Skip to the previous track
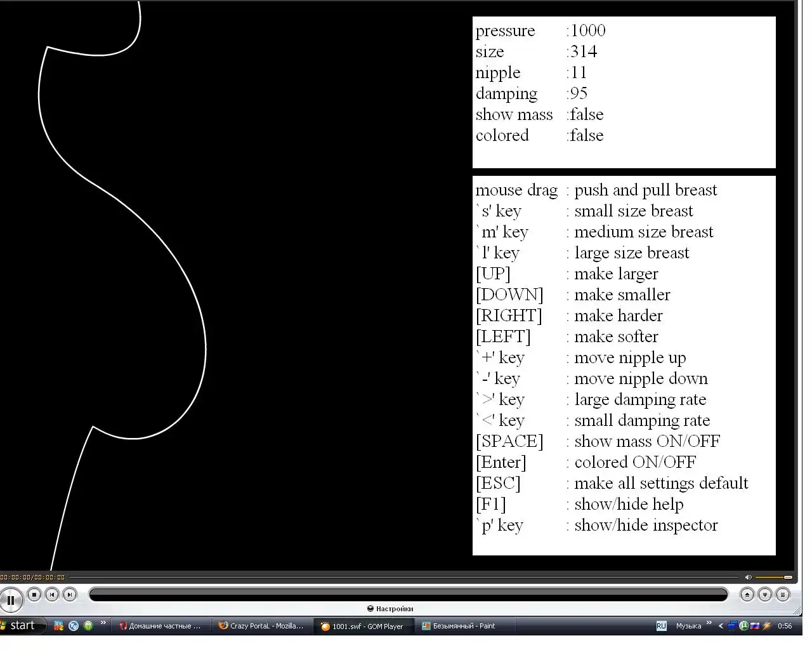Screen dimensions: 812x650 [x=52, y=595]
